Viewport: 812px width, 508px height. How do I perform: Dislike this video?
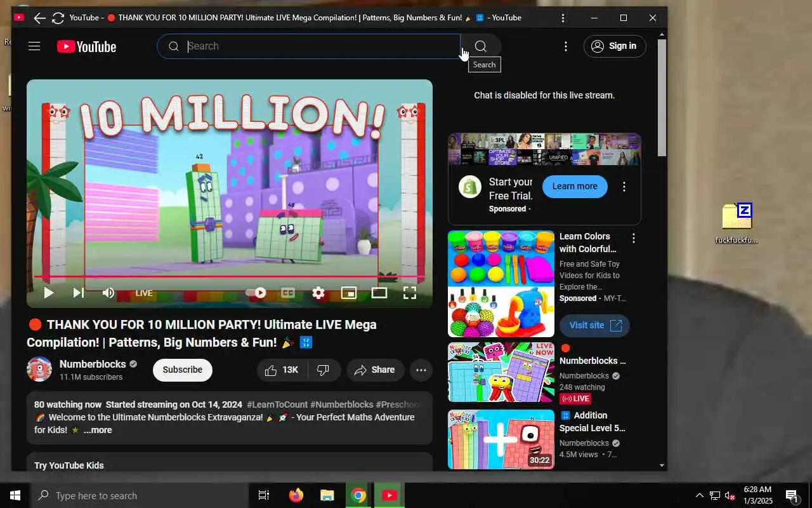click(x=324, y=370)
